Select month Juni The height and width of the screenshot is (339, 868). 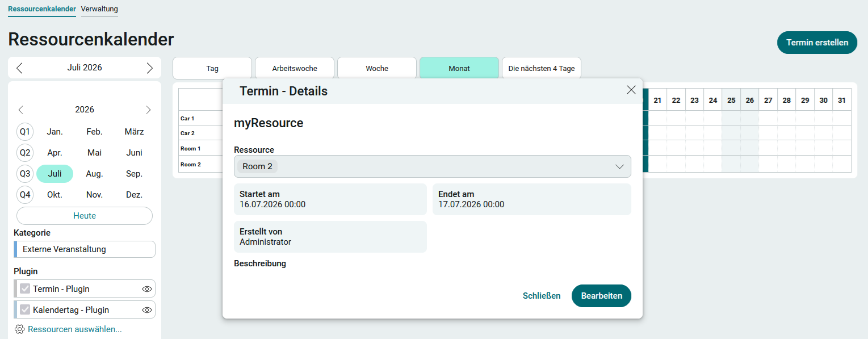point(134,153)
